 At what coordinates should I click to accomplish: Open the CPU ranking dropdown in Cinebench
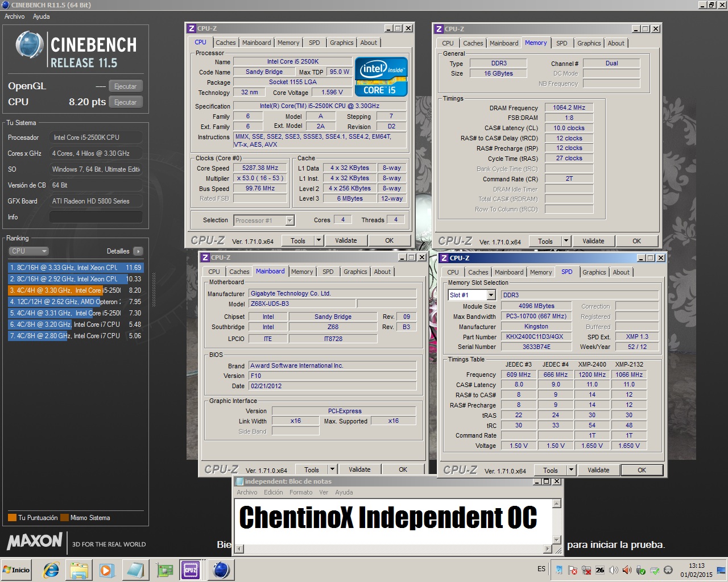(28, 251)
